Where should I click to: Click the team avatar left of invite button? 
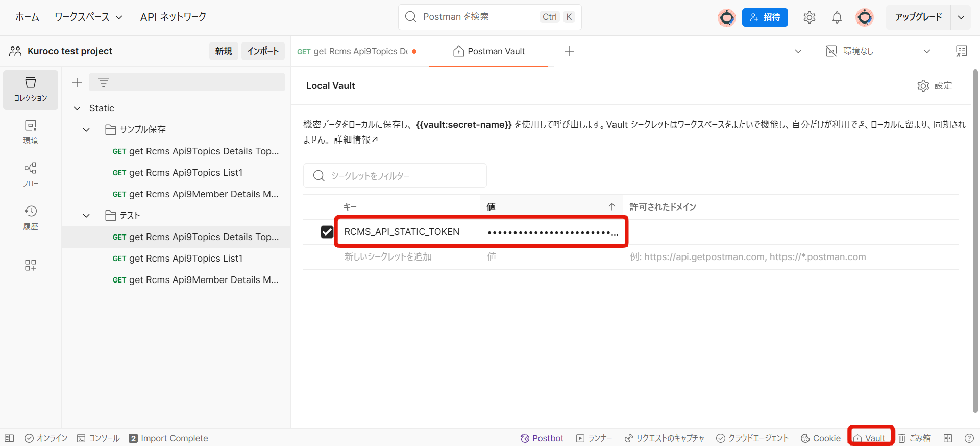point(727,17)
